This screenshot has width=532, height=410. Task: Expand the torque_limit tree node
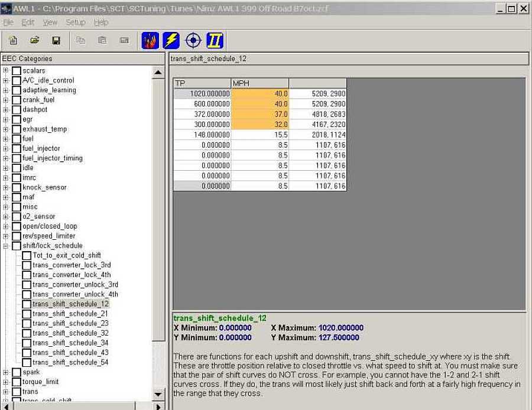5,382
